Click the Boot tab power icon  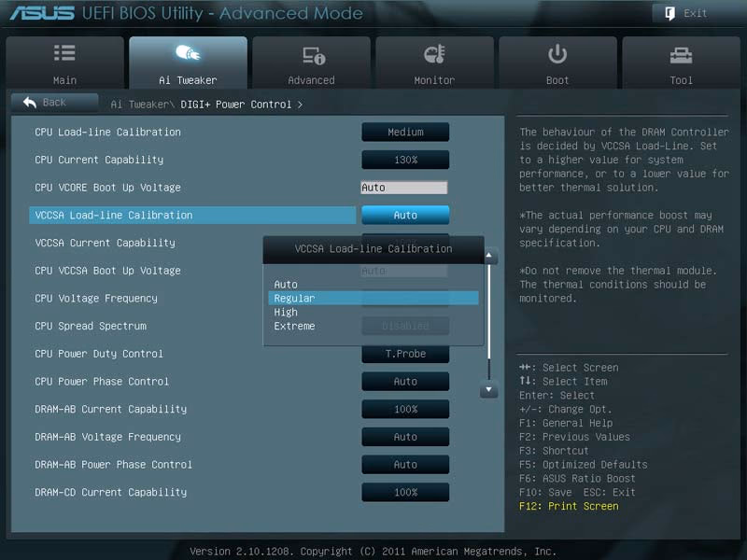click(557, 54)
